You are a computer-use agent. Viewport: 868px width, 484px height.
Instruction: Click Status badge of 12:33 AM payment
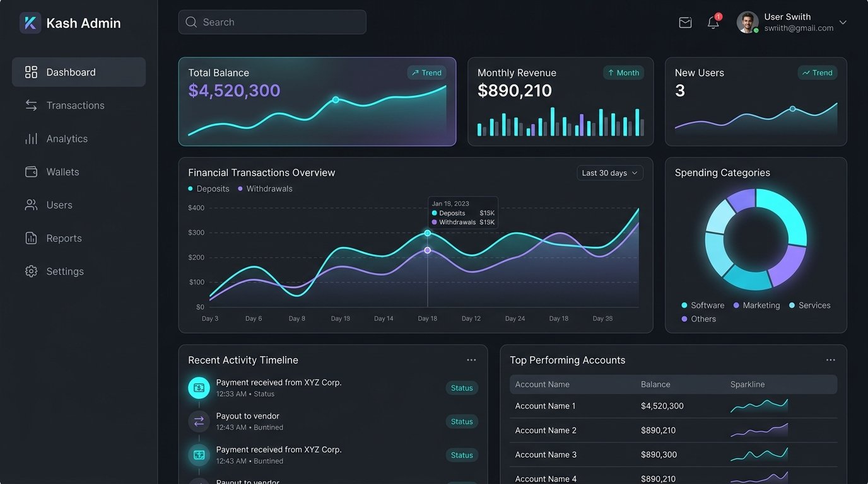462,388
